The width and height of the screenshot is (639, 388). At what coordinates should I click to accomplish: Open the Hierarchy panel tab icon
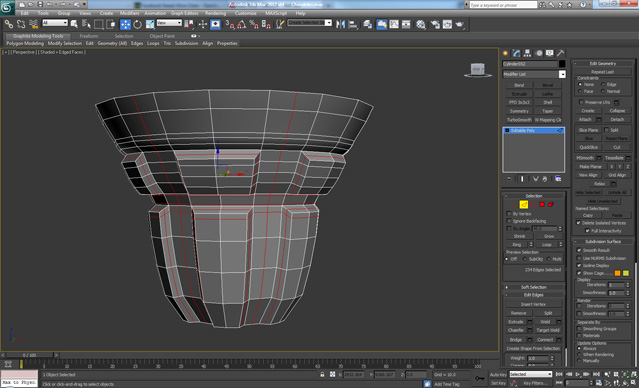click(x=528, y=53)
